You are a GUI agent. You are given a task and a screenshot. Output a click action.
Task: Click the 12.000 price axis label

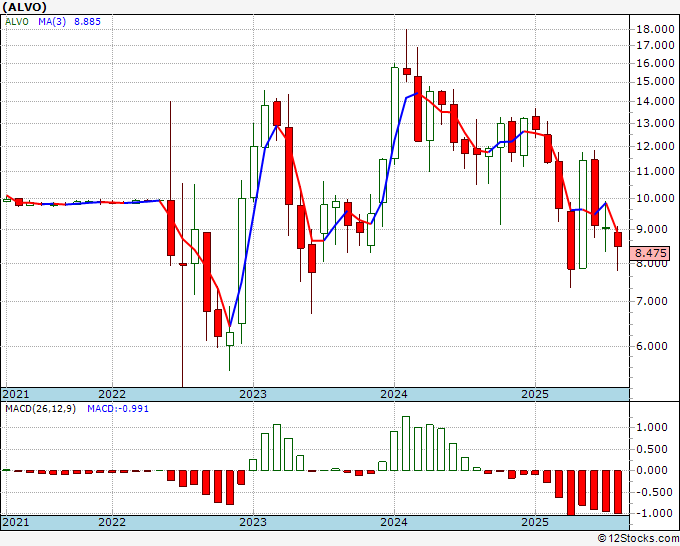tap(655, 147)
